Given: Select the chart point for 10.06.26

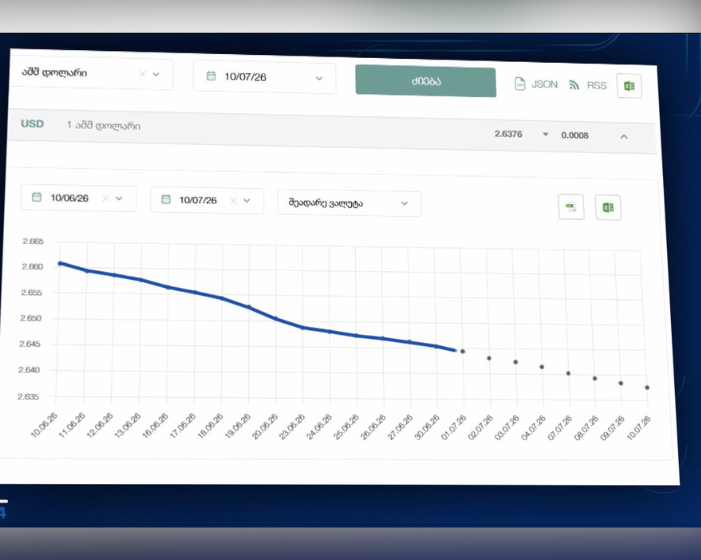Looking at the screenshot, I should (60, 263).
